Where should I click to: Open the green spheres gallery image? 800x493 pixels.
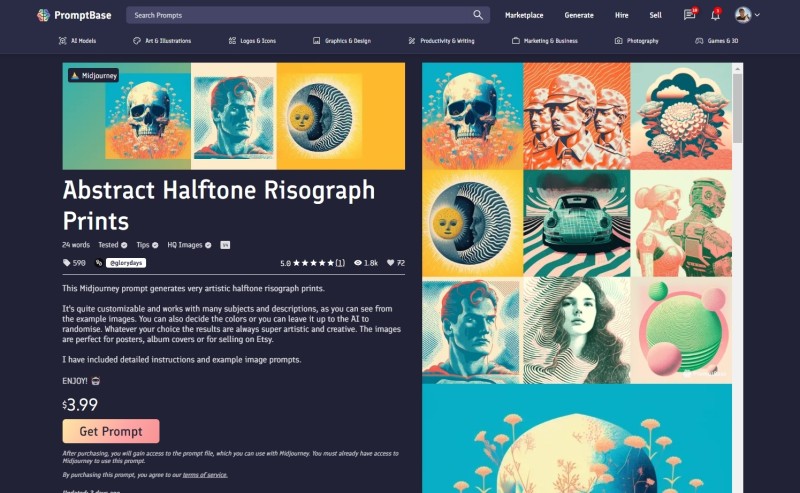pyautogui.click(x=681, y=330)
